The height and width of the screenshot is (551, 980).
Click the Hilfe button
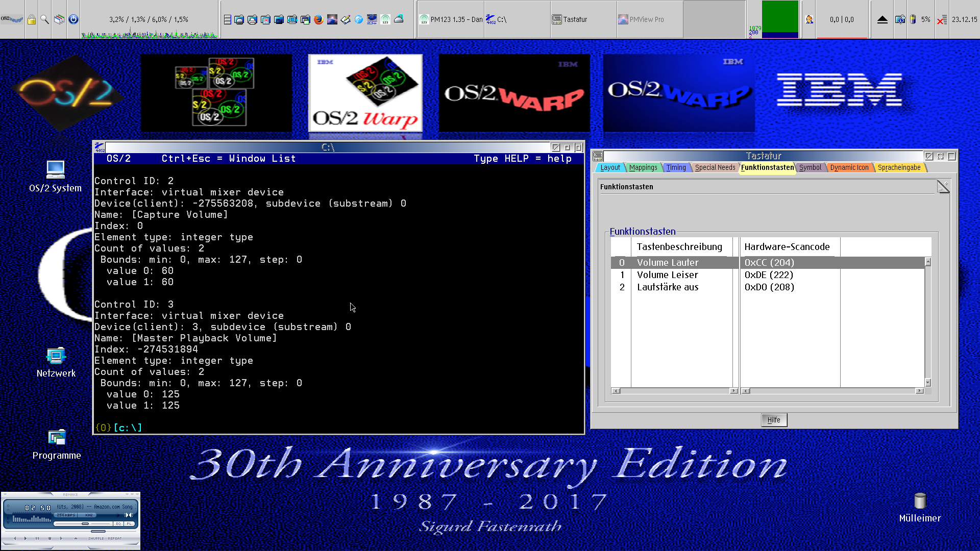774,420
